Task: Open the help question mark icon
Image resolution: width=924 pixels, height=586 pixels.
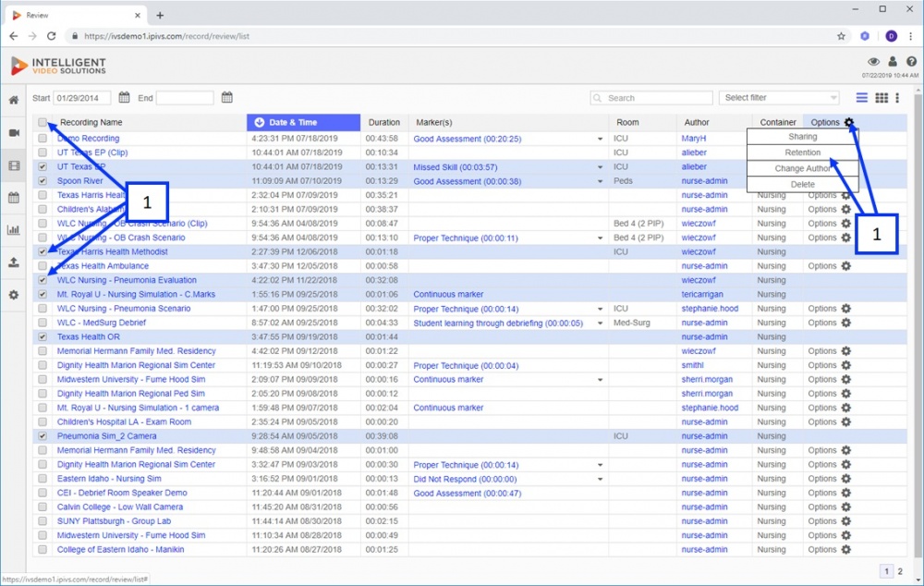Action: [912, 61]
